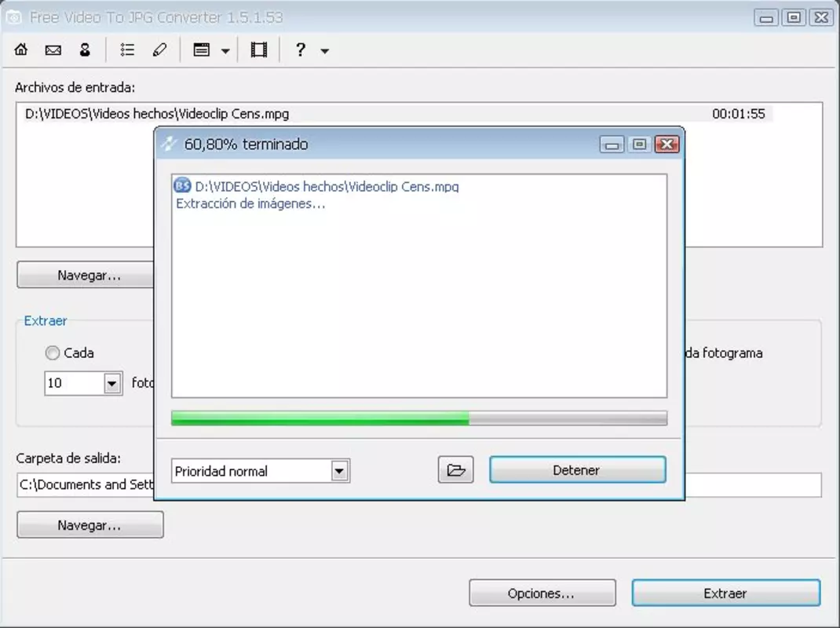Screen dimensions: 840x628
Task: Click the green extraction progress bar
Action: 419,418
